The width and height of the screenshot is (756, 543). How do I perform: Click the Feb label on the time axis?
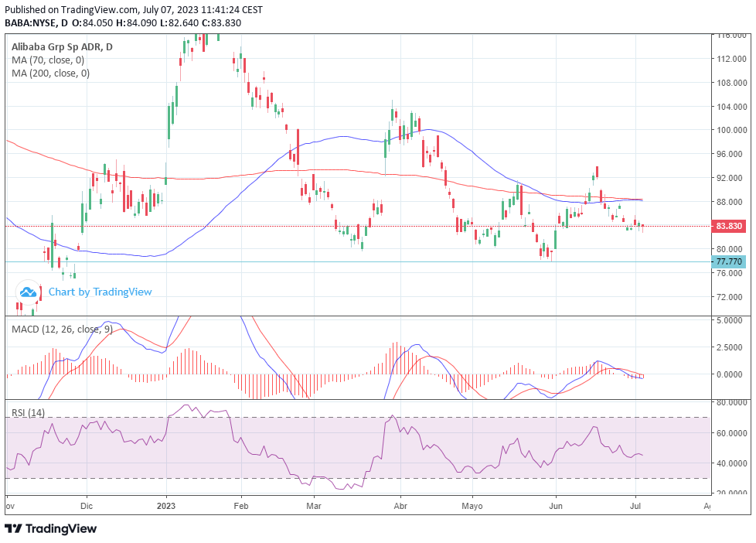(240, 506)
